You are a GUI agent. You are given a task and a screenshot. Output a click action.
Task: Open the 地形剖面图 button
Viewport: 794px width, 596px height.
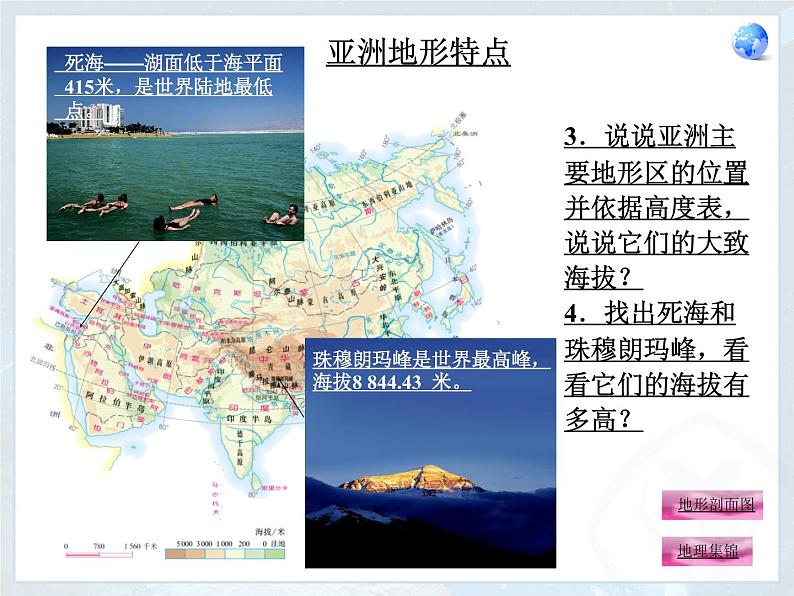click(x=714, y=506)
